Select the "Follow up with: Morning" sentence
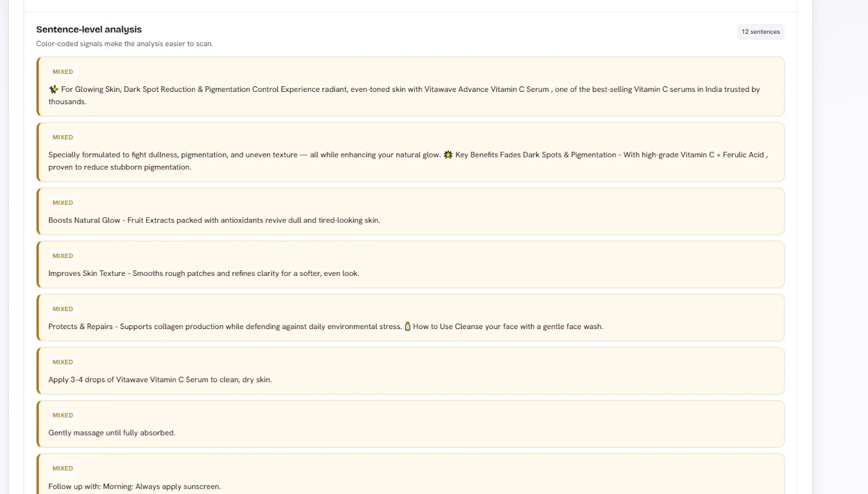 coord(135,486)
